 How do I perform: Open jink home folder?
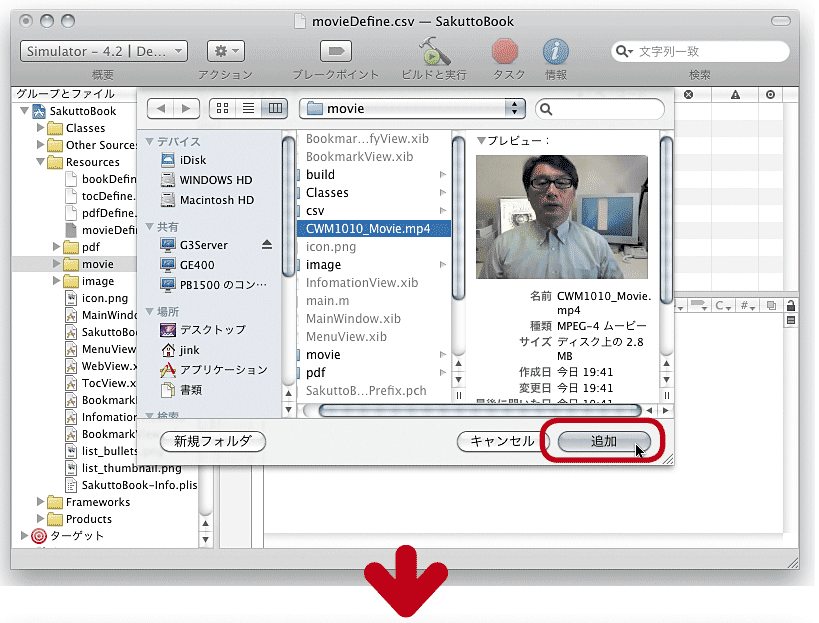[x=180, y=350]
